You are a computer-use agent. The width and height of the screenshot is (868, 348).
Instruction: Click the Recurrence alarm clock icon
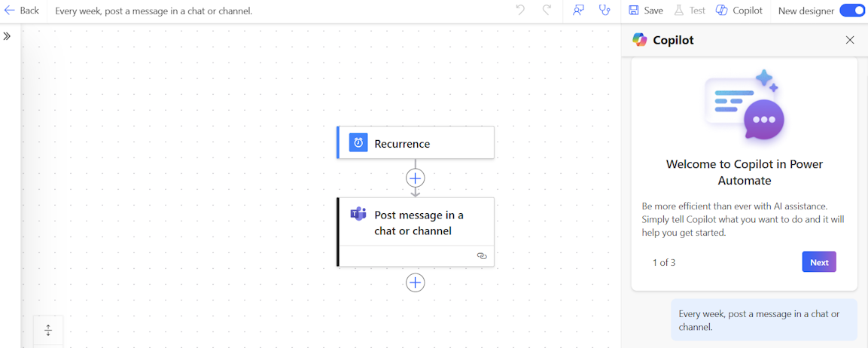point(358,143)
